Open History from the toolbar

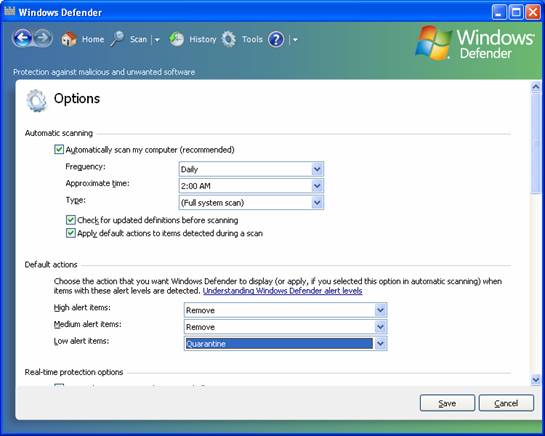(203, 39)
